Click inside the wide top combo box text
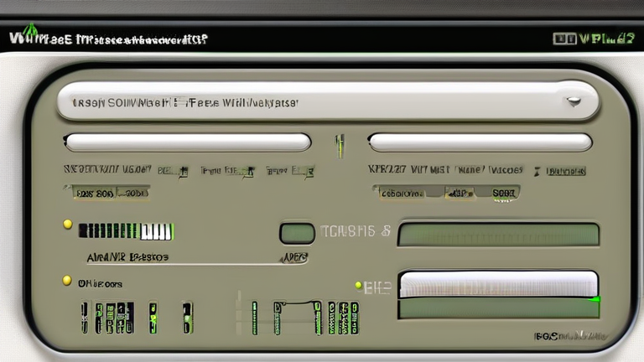The image size is (644, 362). [x=184, y=102]
